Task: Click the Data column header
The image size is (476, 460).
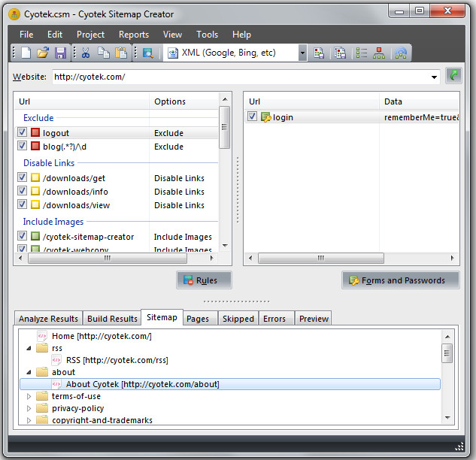Action: coord(419,101)
